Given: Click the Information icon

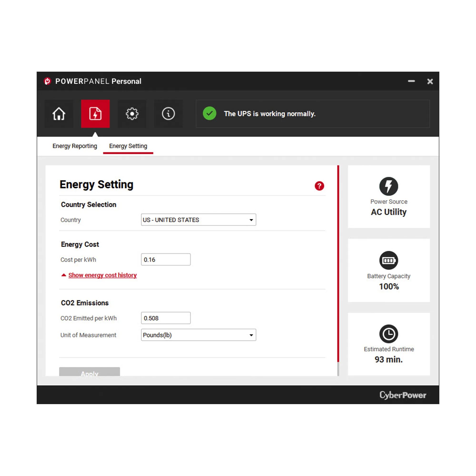Looking at the screenshot, I should point(168,114).
